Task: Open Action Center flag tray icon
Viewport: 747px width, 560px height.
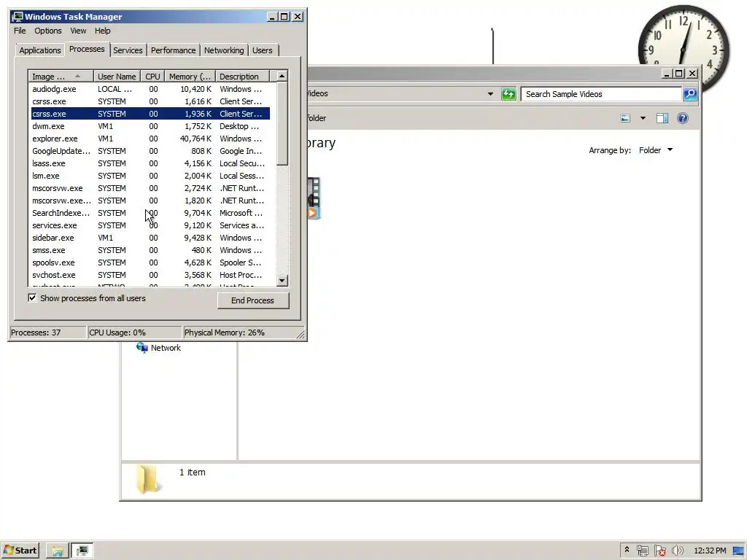Action: pos(659,551)
